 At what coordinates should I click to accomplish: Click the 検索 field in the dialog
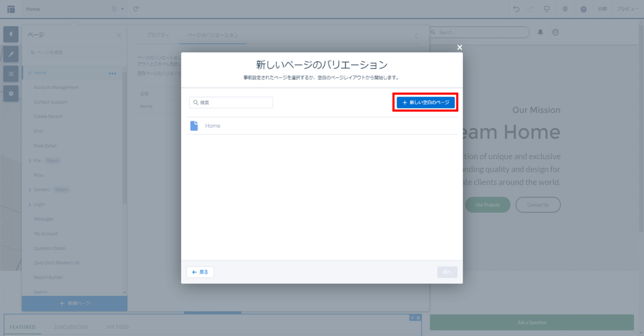231,102
